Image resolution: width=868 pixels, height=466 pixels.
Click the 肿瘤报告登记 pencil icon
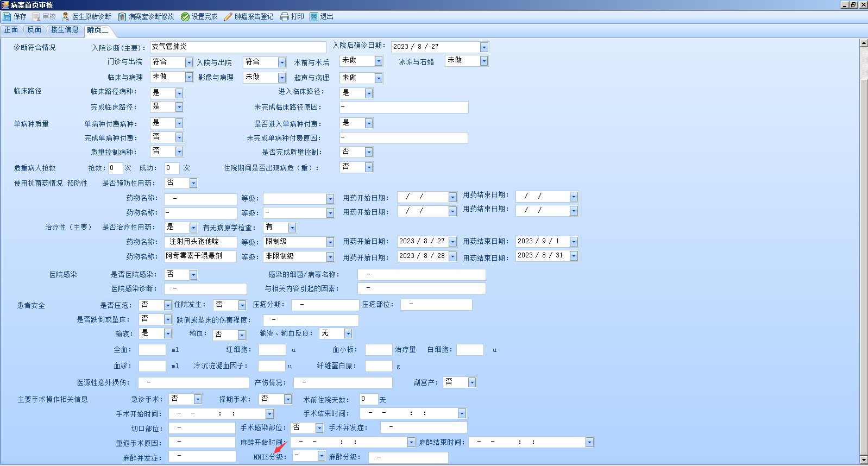[228, 17]
